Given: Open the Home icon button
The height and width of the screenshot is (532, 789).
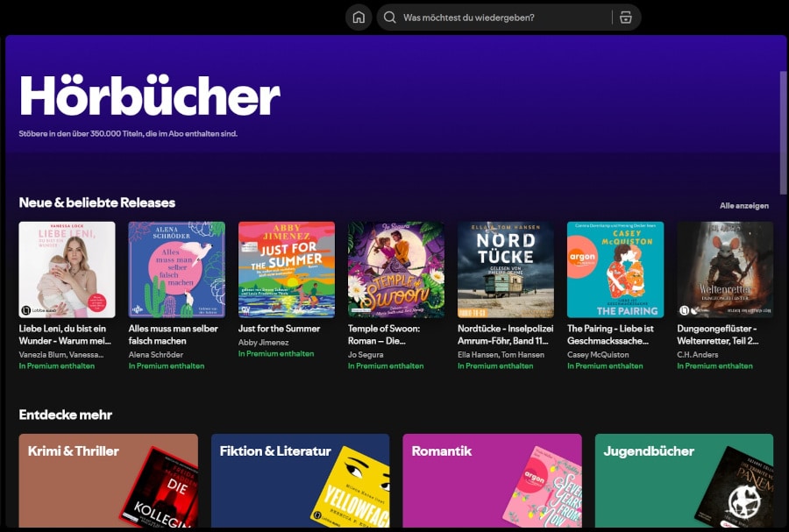Looking at the screenshot, I should tap(359, 18).
